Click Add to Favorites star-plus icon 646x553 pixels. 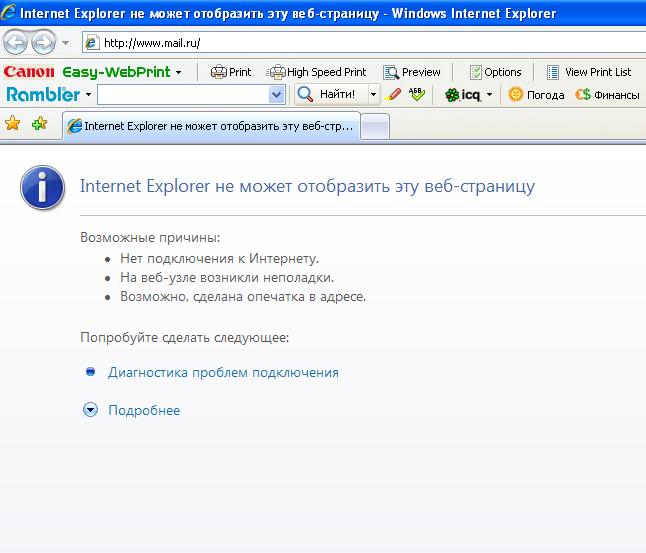point(40,123)
